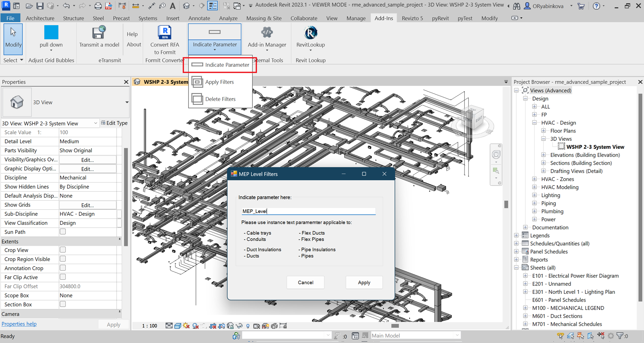Launch Convert RFA to FormIt
Screen dimensions: 644x343
(164, 33)
